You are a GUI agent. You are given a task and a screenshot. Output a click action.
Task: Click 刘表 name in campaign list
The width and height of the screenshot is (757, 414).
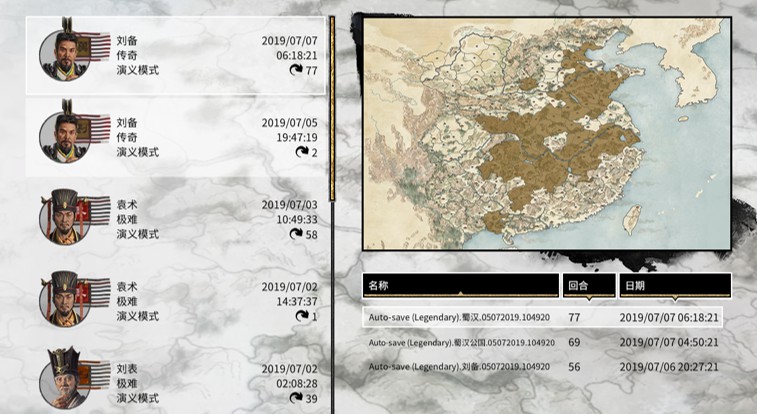[x=126, y=369]
